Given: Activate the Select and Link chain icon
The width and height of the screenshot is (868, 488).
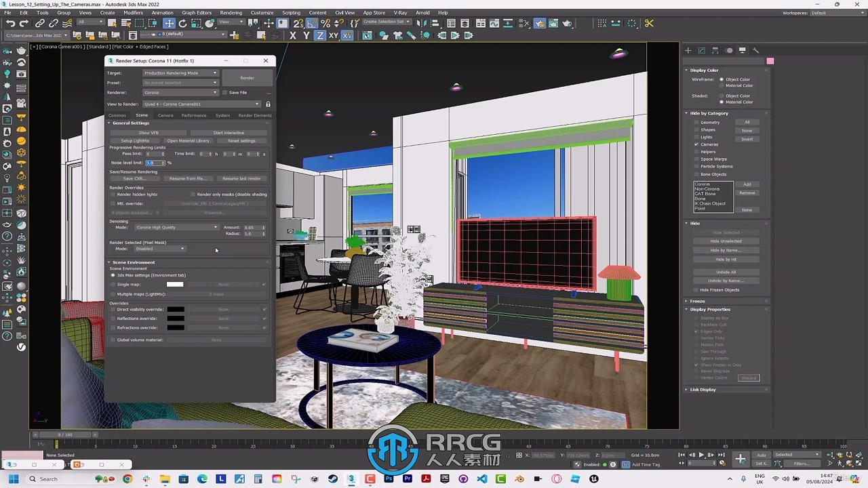Looking at the screenshot, I should point(40,23).
